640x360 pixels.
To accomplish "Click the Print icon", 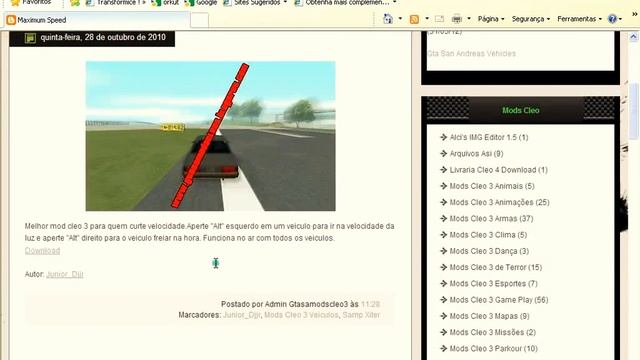I will click(x=457, y=19).
